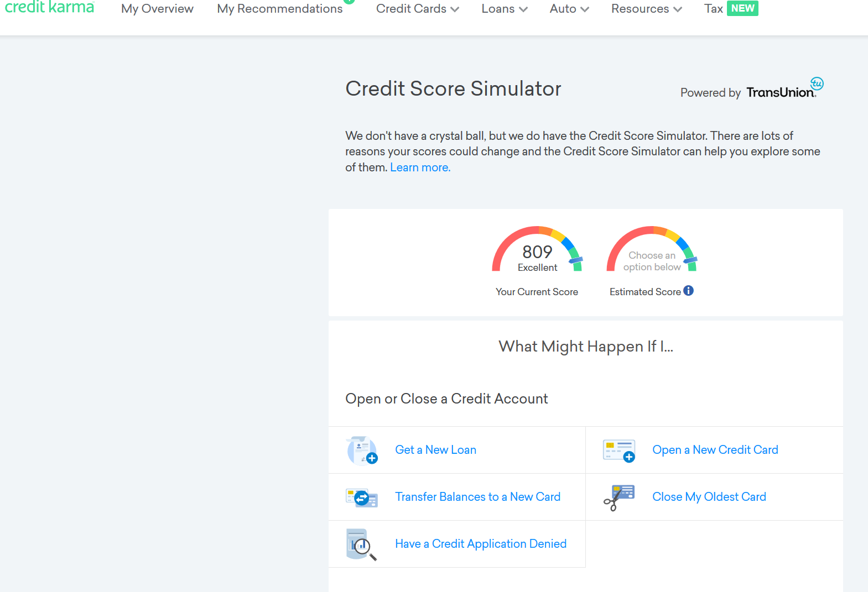868x592 pixels.
Task: Click the Credit Karma logo
Action: click(x=49, y=7)
